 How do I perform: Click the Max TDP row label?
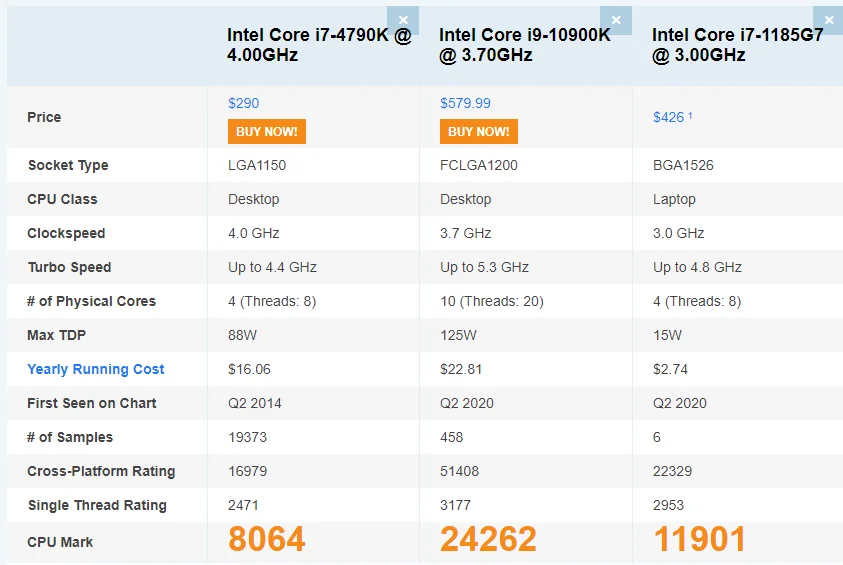pos(56,335)
